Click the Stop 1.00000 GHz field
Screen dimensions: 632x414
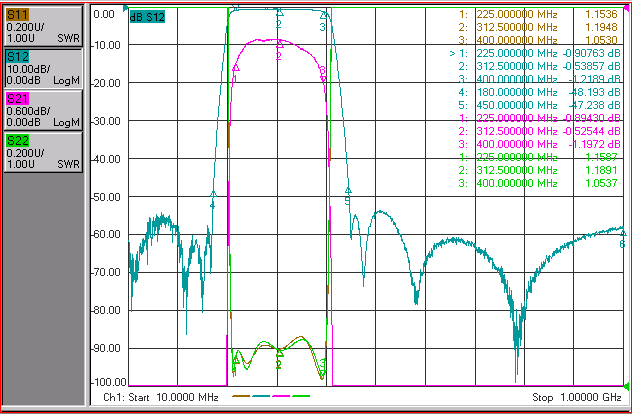point(577,397)
